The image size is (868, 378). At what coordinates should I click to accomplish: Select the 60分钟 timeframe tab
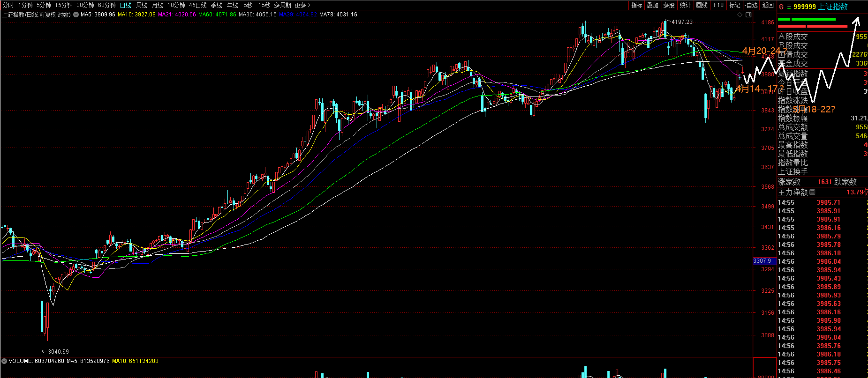point(107,5)
